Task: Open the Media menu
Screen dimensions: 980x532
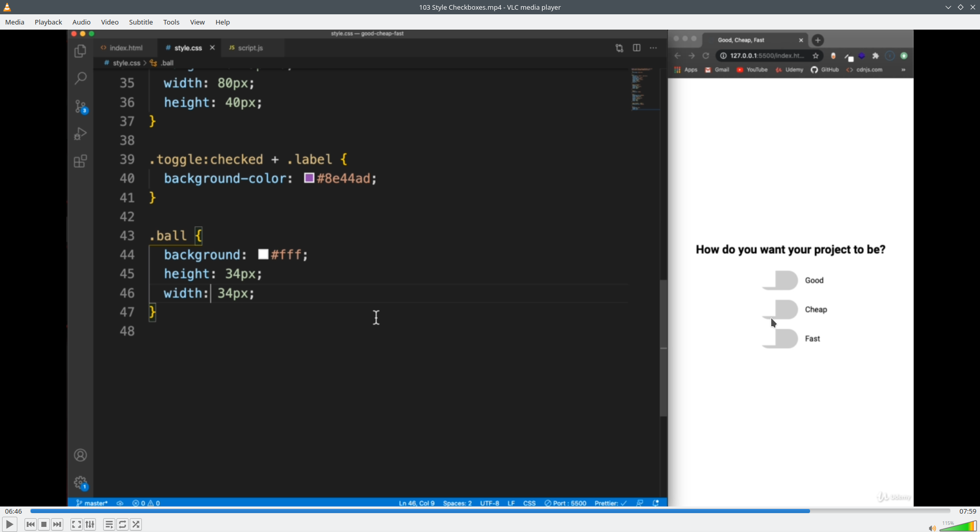Action: tap(15, 22)
